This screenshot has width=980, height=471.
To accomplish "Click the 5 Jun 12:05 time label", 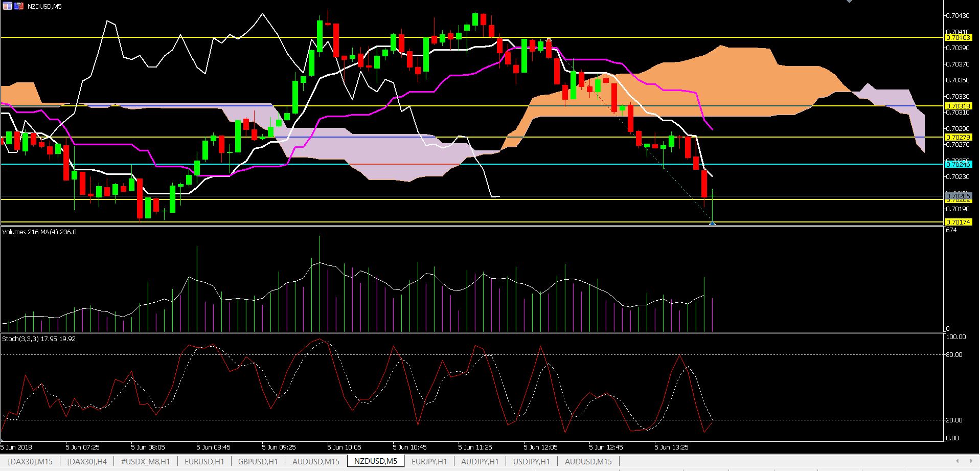I will (x=541, y=447).
